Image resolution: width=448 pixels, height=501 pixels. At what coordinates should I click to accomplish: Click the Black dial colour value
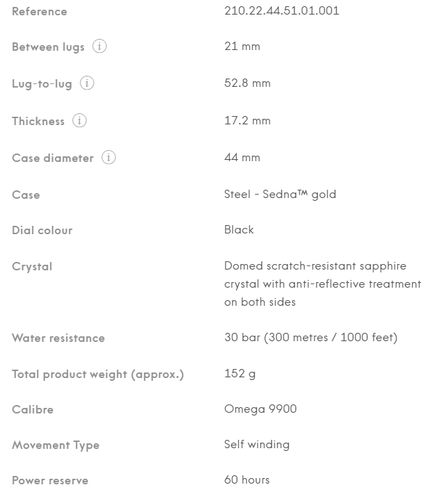point(239,230)
